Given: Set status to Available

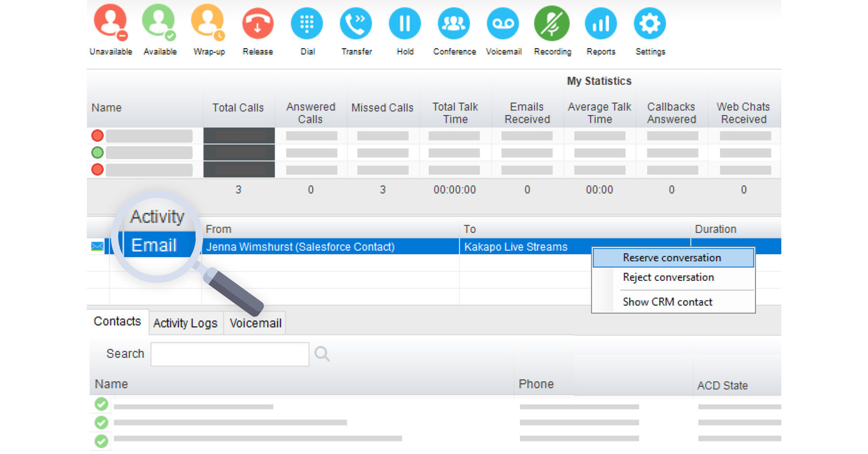Looking at the screenshot, I should [159, 23].
